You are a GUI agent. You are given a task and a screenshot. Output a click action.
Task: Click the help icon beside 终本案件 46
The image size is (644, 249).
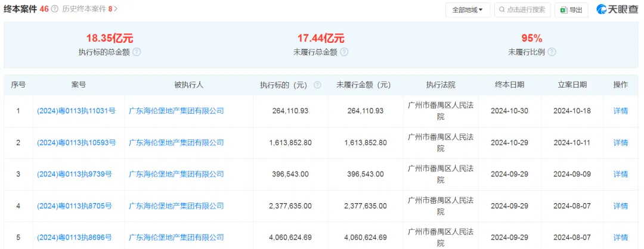click(55, 9)
